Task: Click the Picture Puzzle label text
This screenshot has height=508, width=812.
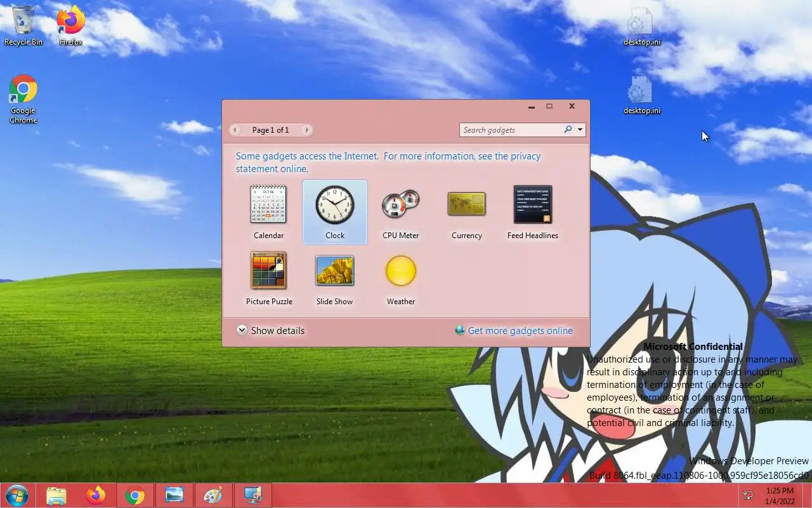Action: point(269,302)
